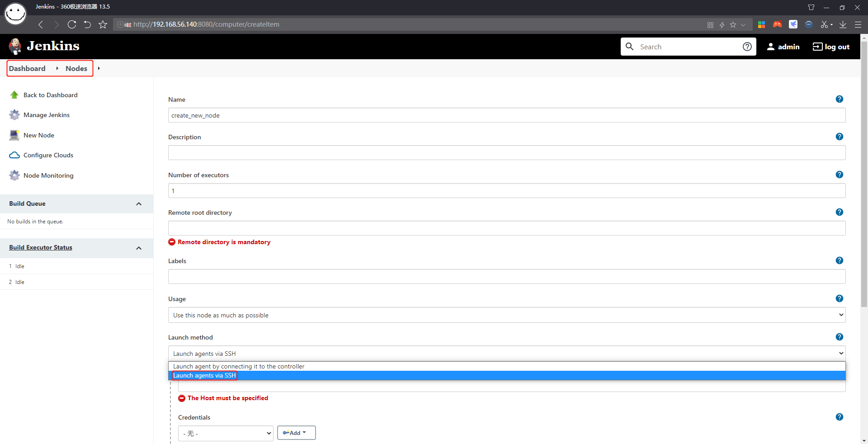
Task: Click the QR code icon in address bar
Action: pyautogui.click(x=710, y=25)
